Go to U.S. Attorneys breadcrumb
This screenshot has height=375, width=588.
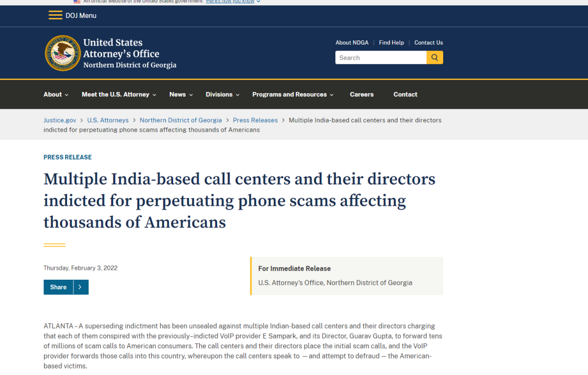click(x=108, y=120)
